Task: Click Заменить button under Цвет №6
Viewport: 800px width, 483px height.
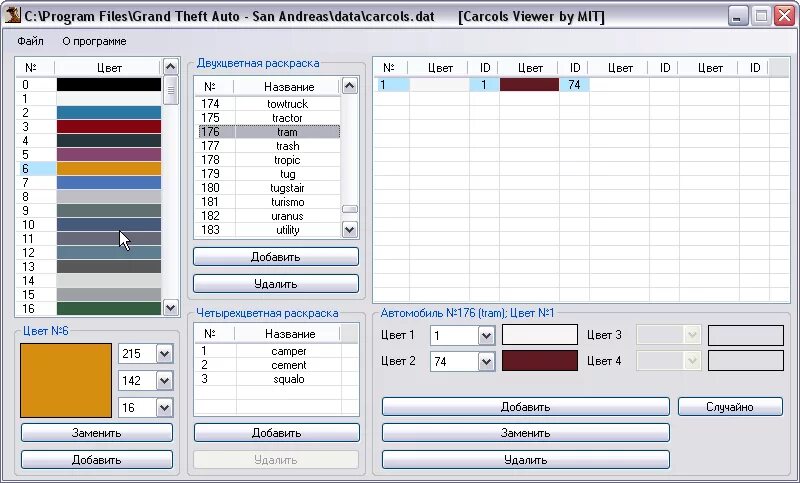Action: [x=96, y=433]
